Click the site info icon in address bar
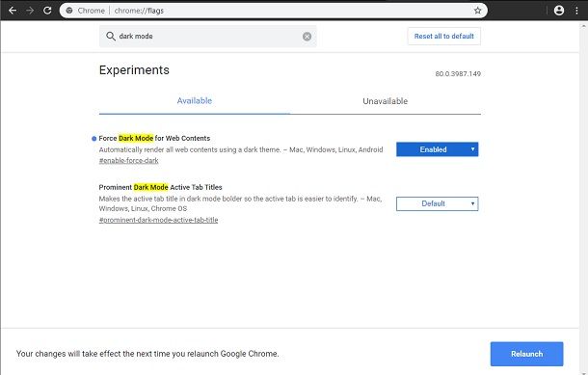This screenshot has height=375, width=588. click(69, 11)
